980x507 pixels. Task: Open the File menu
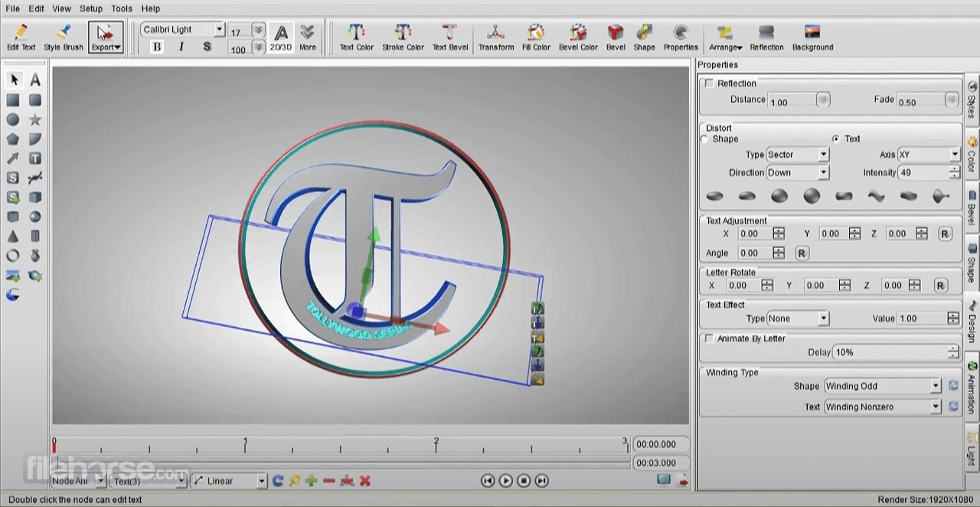click(x=12, y=8)
